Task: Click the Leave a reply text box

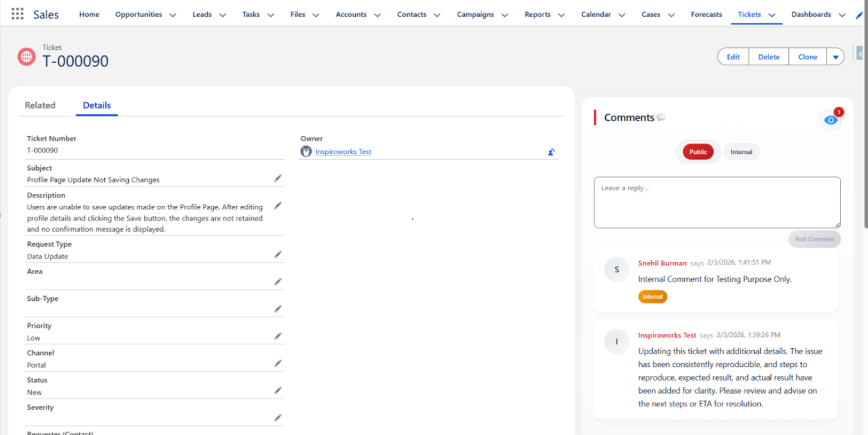Action: pos(717,202)
